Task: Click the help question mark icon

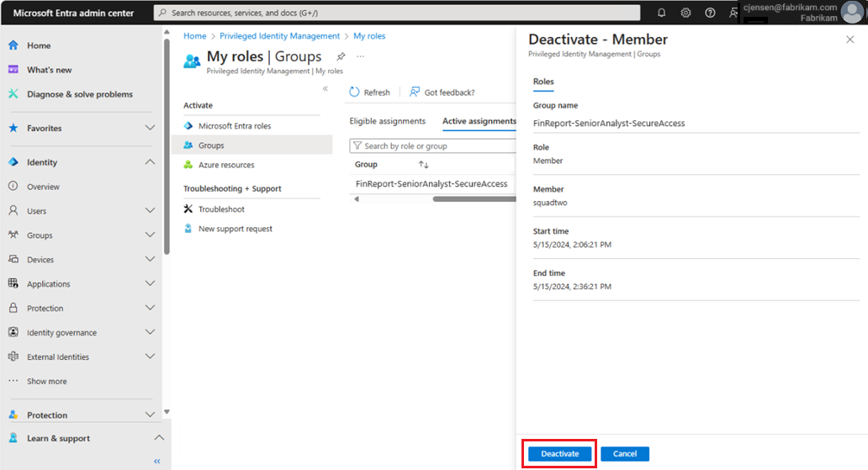Action: [x=710, y=13]
